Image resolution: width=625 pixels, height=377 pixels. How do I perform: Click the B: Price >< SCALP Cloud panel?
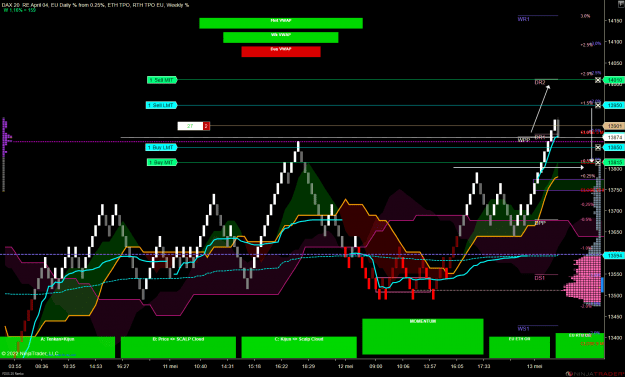(178, 347)
